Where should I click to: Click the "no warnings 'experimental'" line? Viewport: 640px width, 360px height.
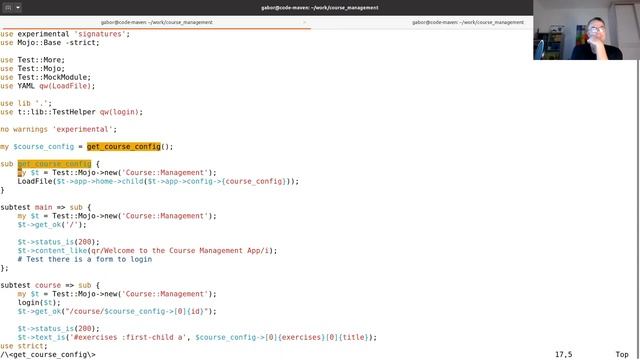[58, 129]
